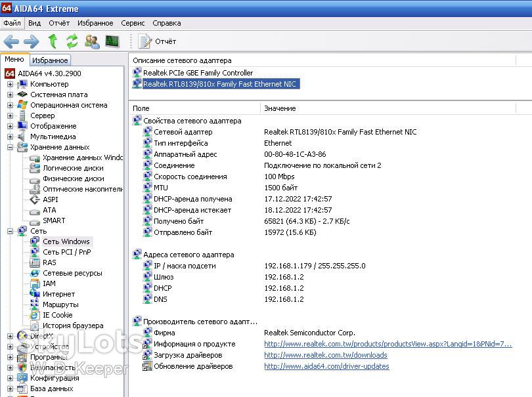Open the users icon in the toolbar

point(92,41)
